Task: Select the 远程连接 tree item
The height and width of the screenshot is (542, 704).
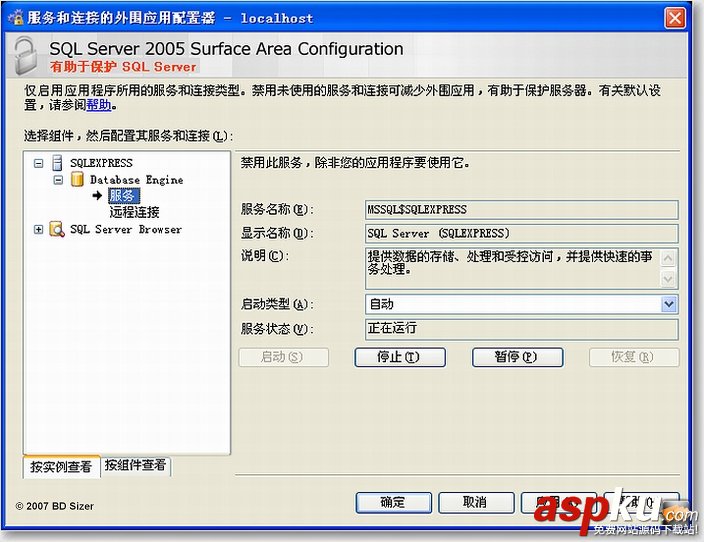Action: (134, 212)
